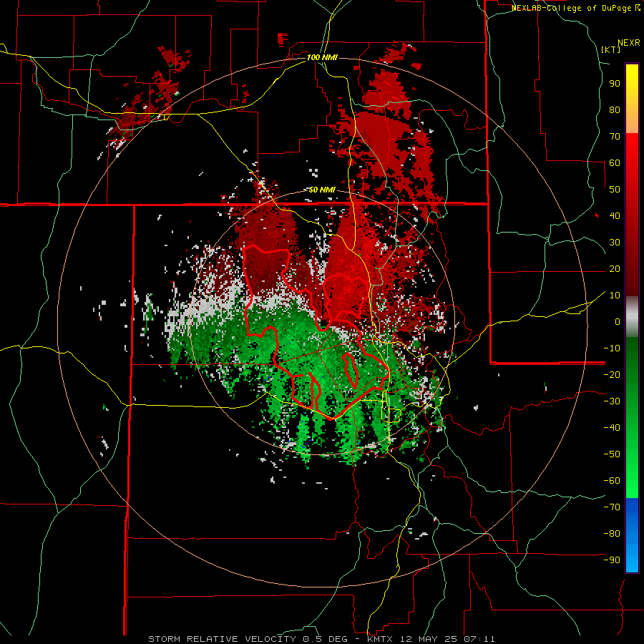
Task: Click the [KT] units label
Action: pyautogui.click(x=610, y=49)
